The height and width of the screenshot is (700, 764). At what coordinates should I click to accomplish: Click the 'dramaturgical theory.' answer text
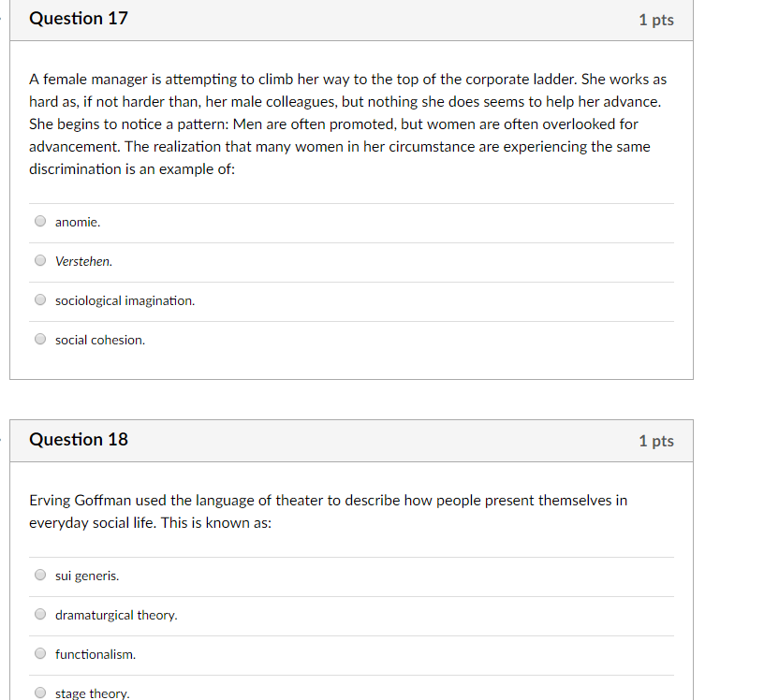(x=116, y=615)
